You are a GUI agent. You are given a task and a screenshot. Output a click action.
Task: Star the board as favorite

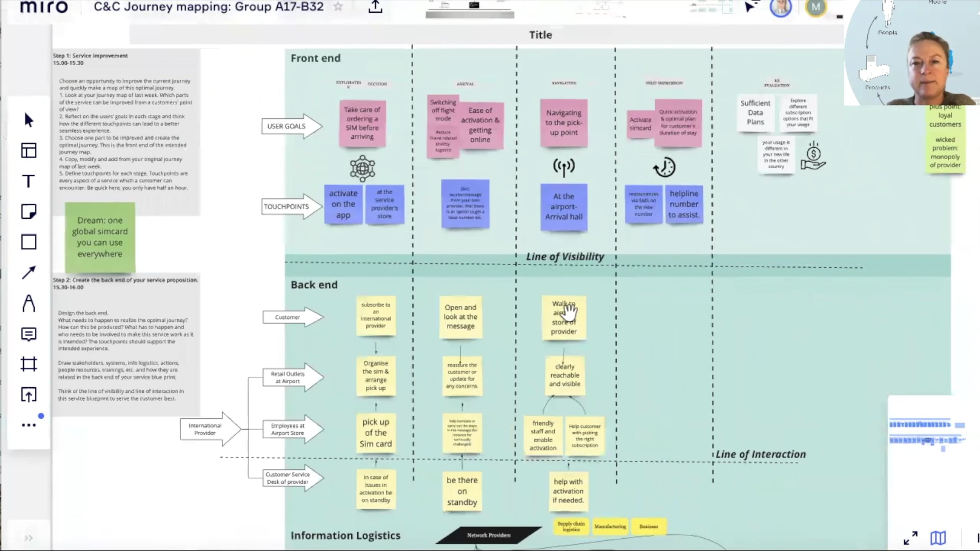(338, 7)
